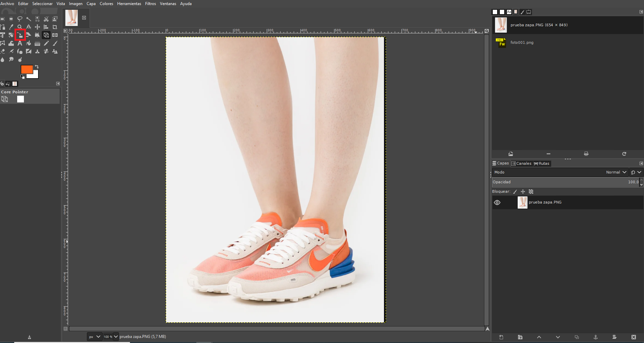Select the Scissors select tool
This screenshot has height=343, width=644.
tap(46, 19)
